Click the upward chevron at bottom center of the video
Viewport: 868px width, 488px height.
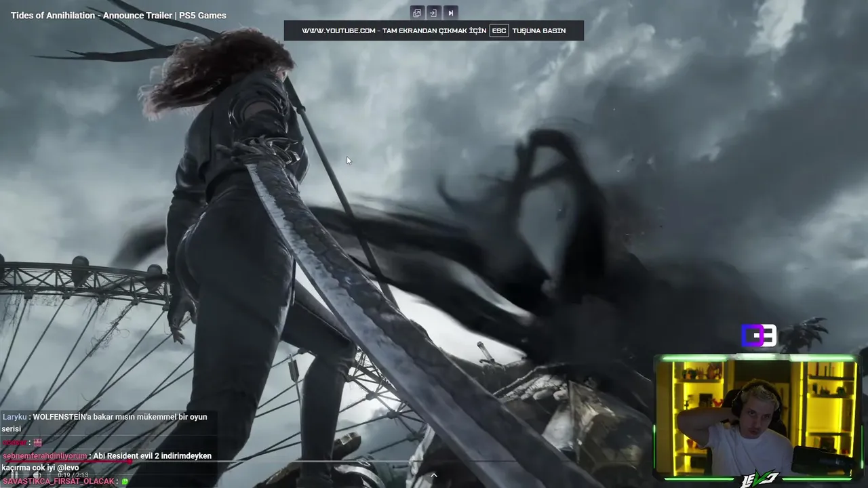tap(434, 475)
